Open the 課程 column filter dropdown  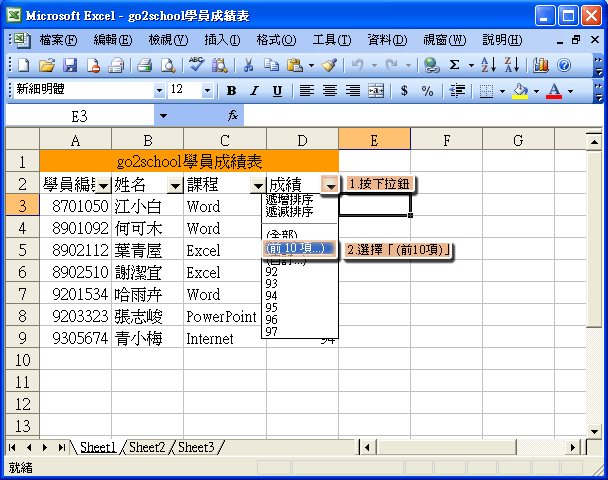(x=257, y=185)
